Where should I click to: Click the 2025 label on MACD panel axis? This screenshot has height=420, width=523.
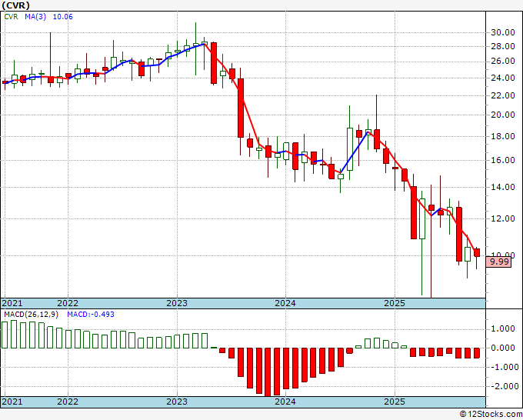pyautogui.click(x=395, y=402)
